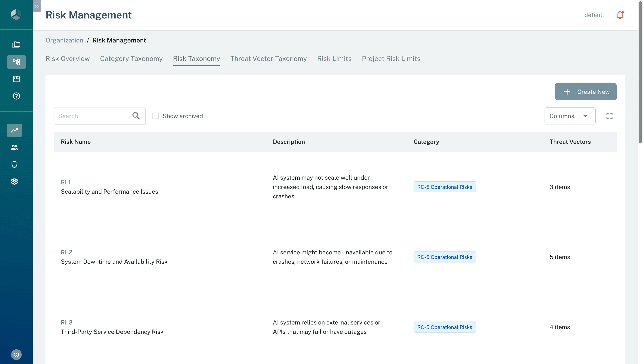This screenshot has width=643, height=364.
Task: Open the Category Taxonomy tab
Action: pyautogui.click(x=131, y=58)
